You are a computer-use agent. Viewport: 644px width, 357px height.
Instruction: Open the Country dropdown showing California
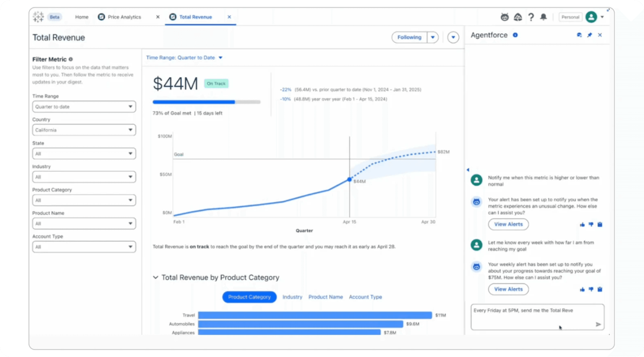tap(84, 130)
